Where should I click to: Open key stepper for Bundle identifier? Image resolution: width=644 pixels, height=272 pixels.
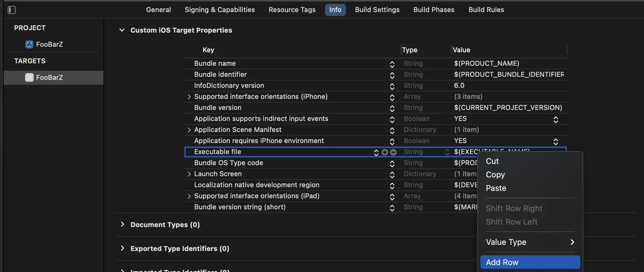[392, 75]
